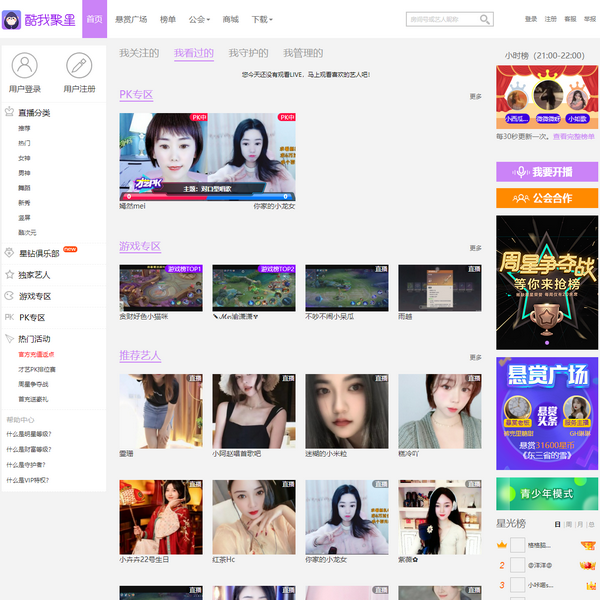Image resolution: width=600 pixels, height=600 pixels.
Task: Select the 我守护的 tab
Action: point(248,53)
